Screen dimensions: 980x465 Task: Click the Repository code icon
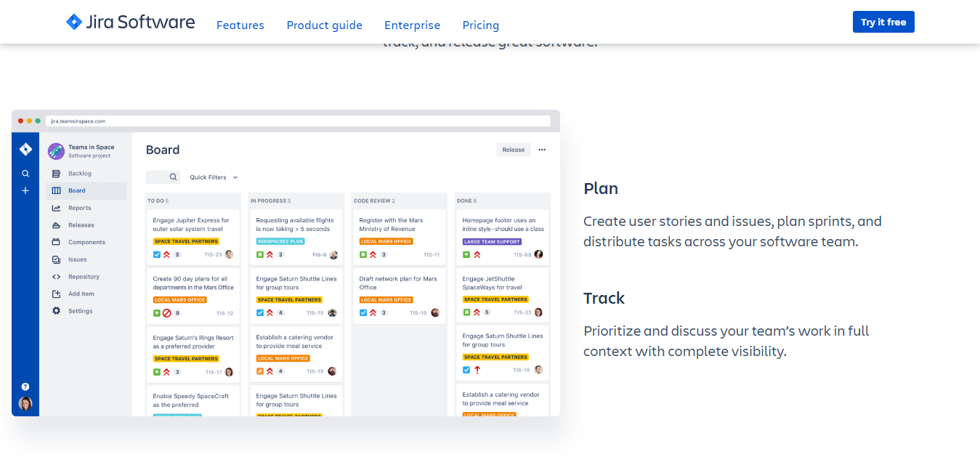coord(56,277)
